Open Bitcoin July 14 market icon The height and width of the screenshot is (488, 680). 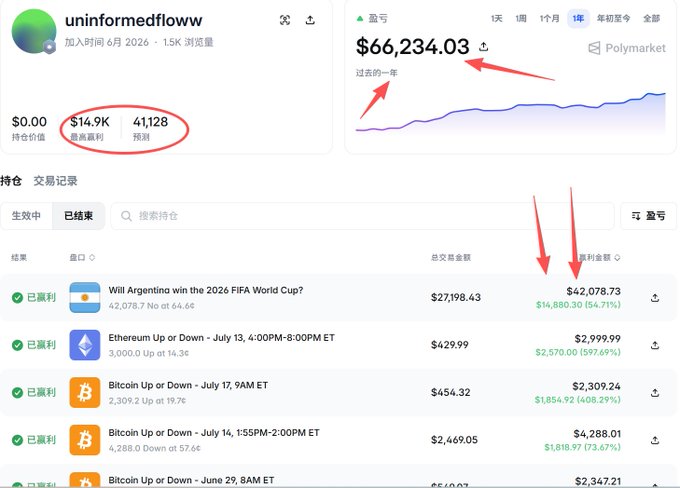pyautogui.click(x=85, y=440)
